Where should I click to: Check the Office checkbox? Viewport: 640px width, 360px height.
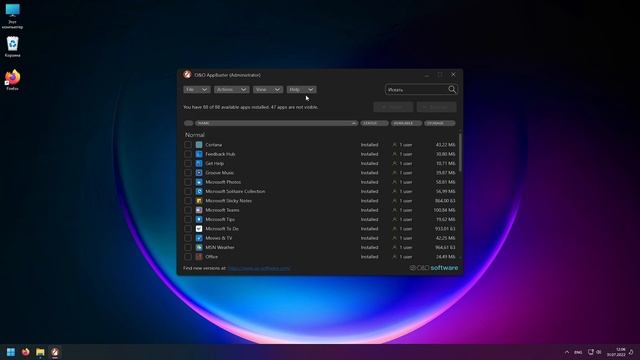pos(188,257)
